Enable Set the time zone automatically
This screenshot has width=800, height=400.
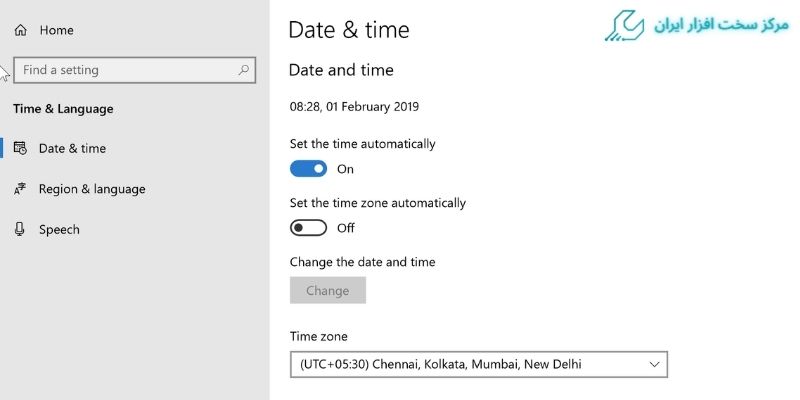(308, 228)
